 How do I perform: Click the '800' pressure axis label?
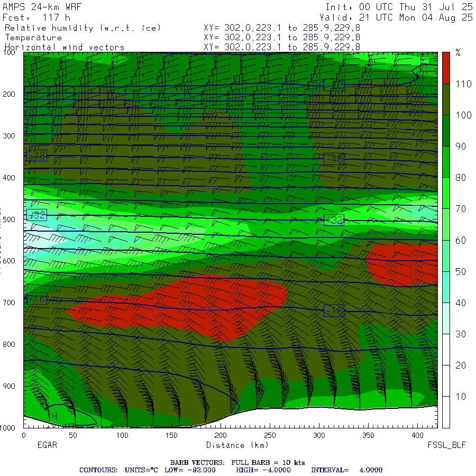pos(9,344)
